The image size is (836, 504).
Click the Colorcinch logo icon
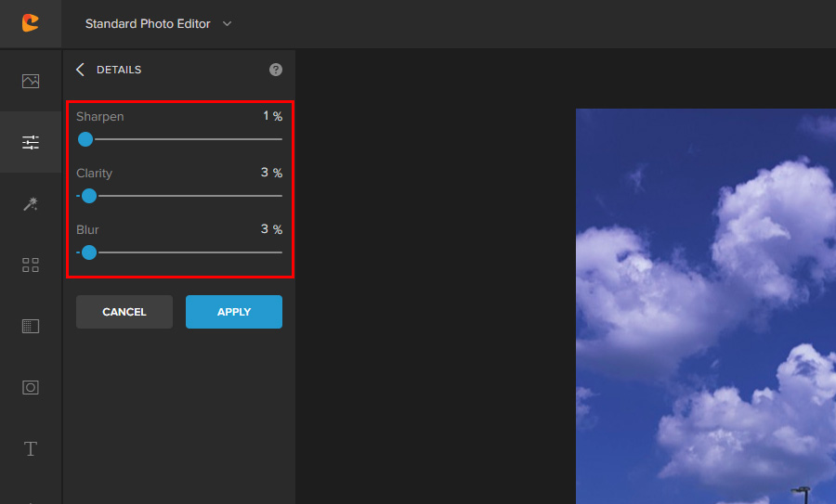pos(31,23)
